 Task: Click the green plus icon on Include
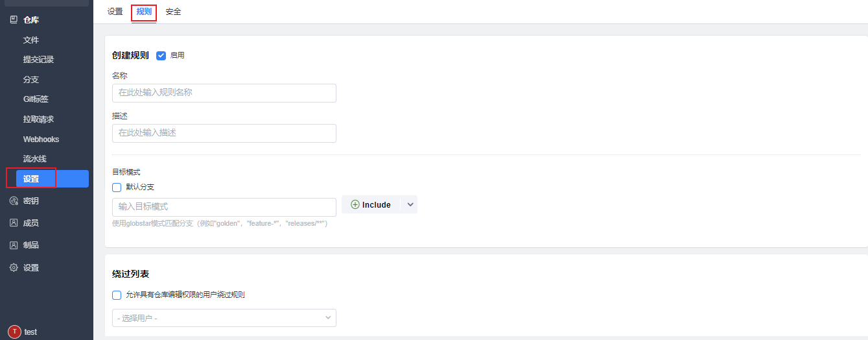coord(355,205)
